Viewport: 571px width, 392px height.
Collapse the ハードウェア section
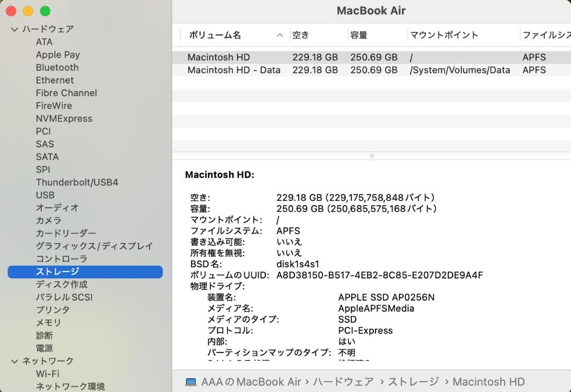[15, 29]
